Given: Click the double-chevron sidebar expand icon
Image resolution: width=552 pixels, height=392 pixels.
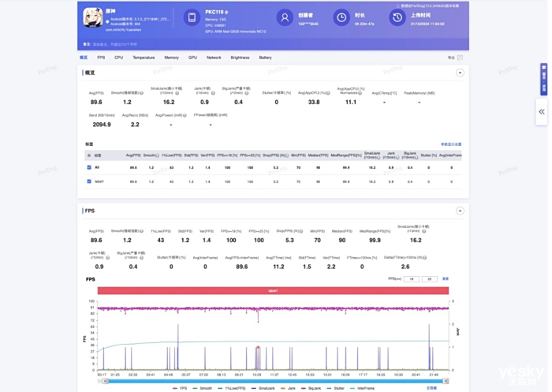Looking at the screenshot, I should coord(542,112).
